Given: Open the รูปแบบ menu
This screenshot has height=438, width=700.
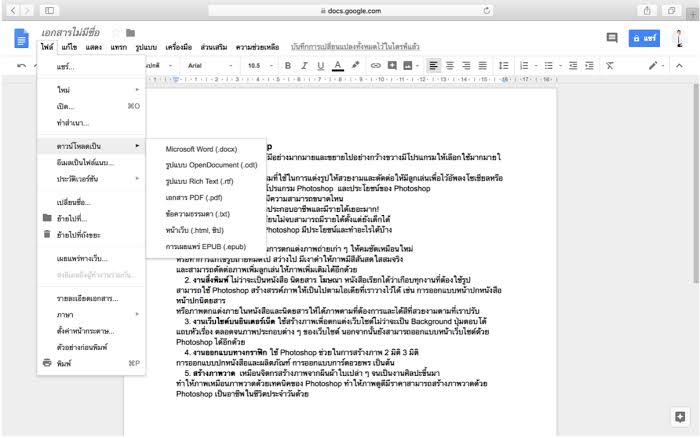Looking at the screenshot, I should click(x=146, y=47).
